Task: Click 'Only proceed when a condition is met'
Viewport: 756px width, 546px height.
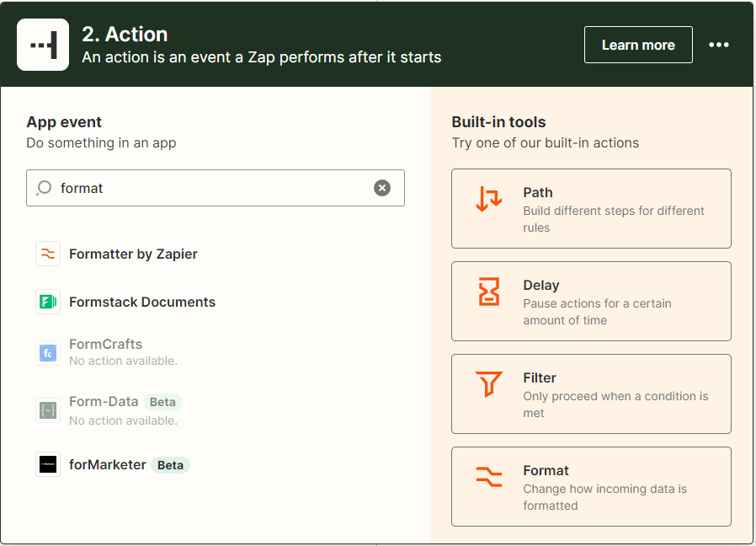Action: [615, 404]
